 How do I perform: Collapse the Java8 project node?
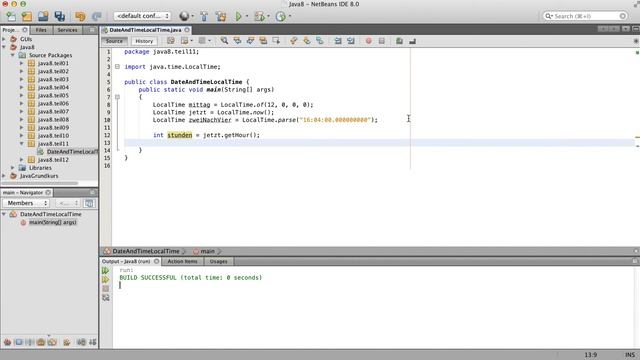pos(4,47)
